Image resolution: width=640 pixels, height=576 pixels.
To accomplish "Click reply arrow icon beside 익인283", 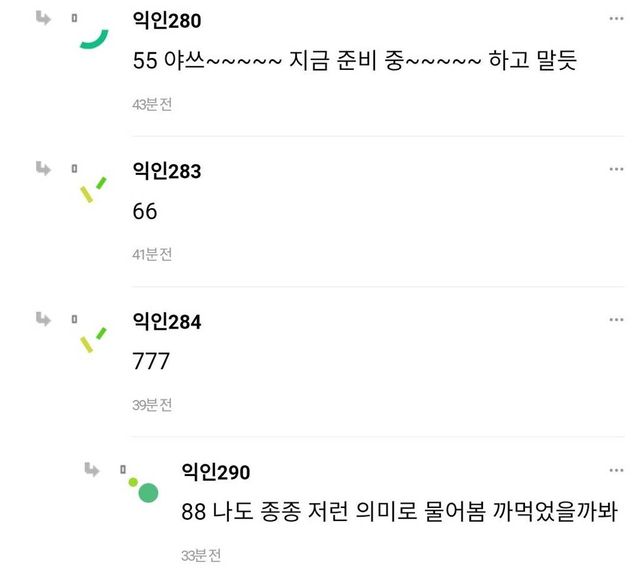I will [x=43, y=168].
